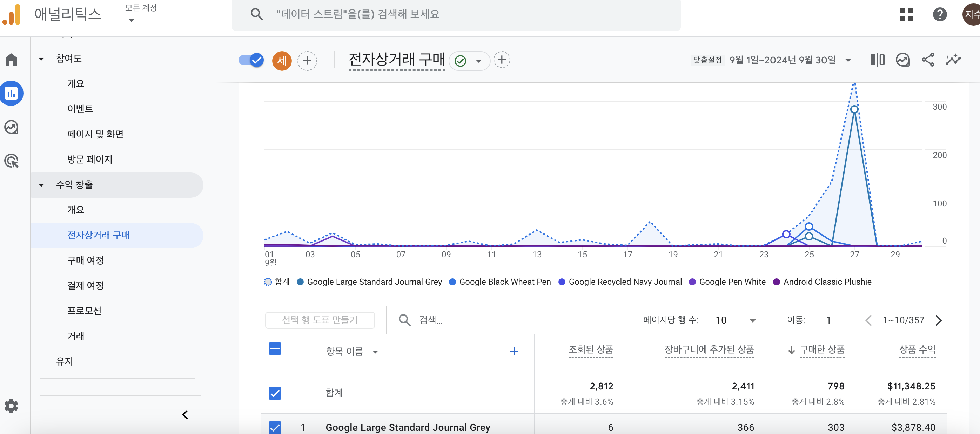Screen dimensions: 980x434
Task: Select 전자상거래 구매 in sidebar
Action: (x=117, y=236)
